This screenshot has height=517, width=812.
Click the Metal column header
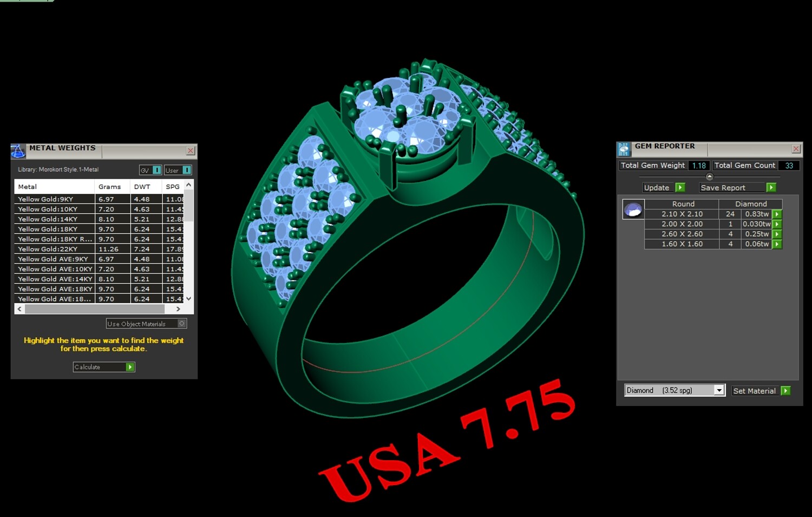click(55, 187)
